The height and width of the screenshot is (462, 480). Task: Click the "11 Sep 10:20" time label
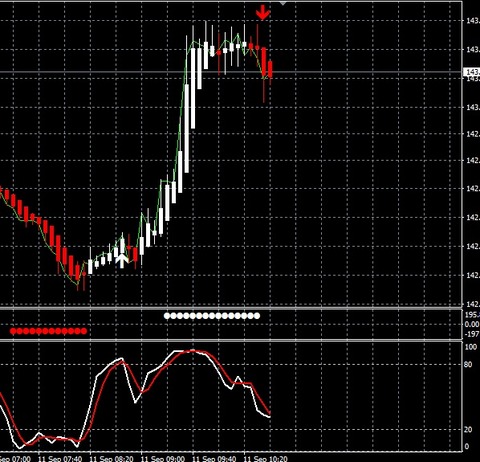pos(266,459)
